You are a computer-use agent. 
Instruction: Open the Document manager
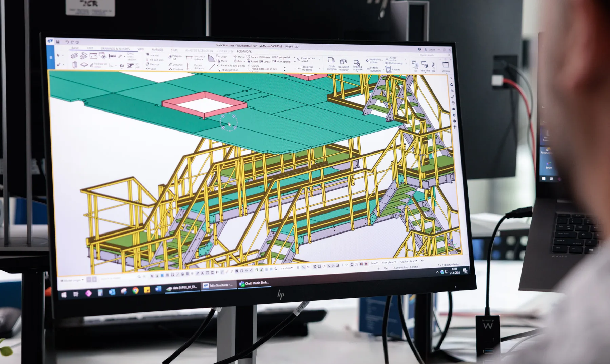point(343,64)
